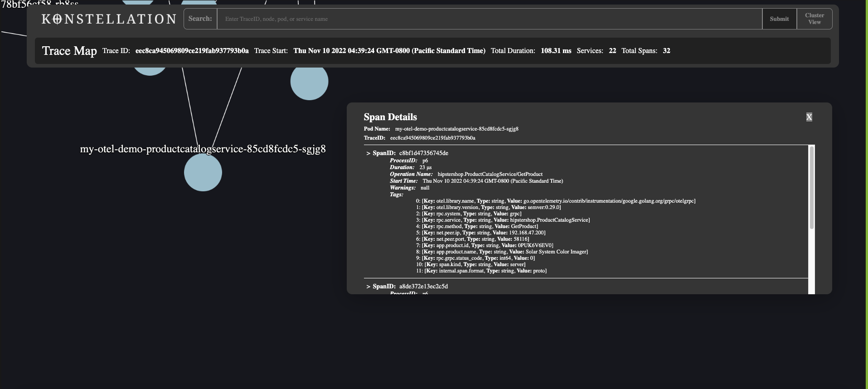
Task: Click the Total Spans count 32
Action: point(666,51)
